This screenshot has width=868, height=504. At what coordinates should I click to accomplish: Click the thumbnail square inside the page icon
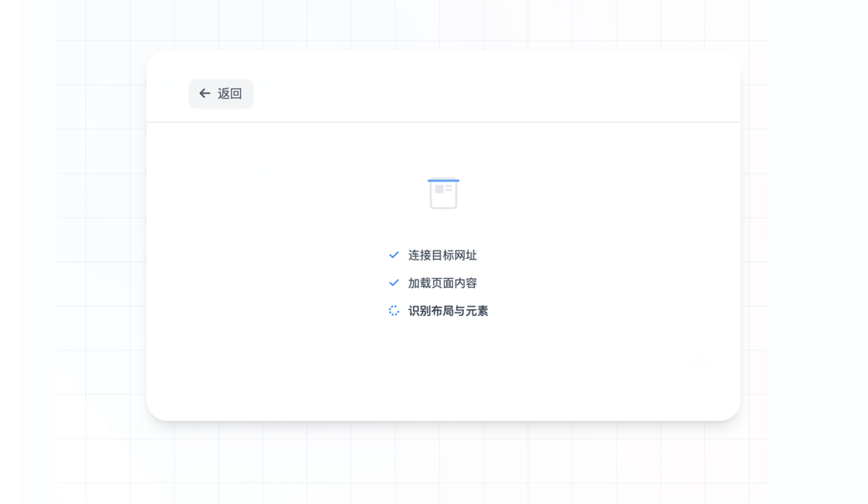click(438, 191)
